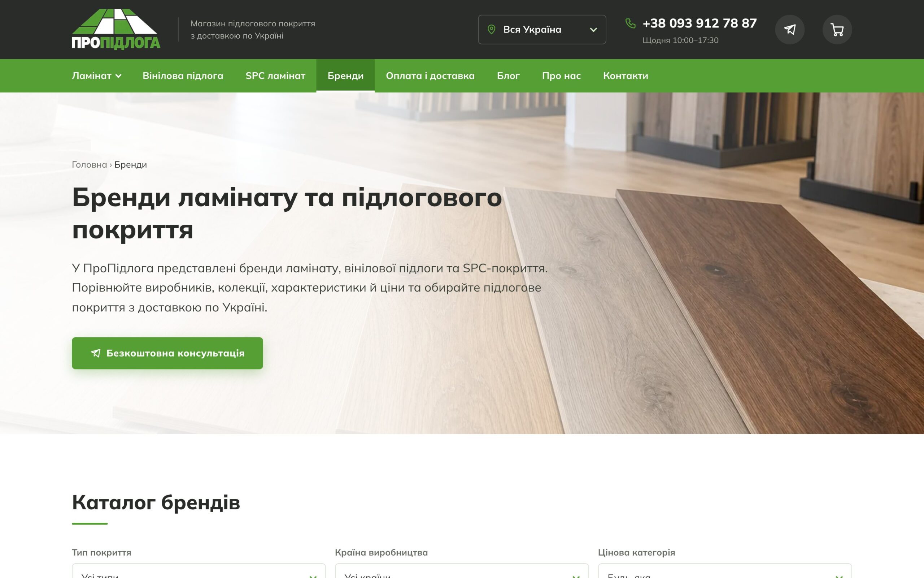Image resolution: width=924 pixels, height=578 pixels.
Task: Click Безкоштовна консультація button
Action: click(x=167, y=353)
